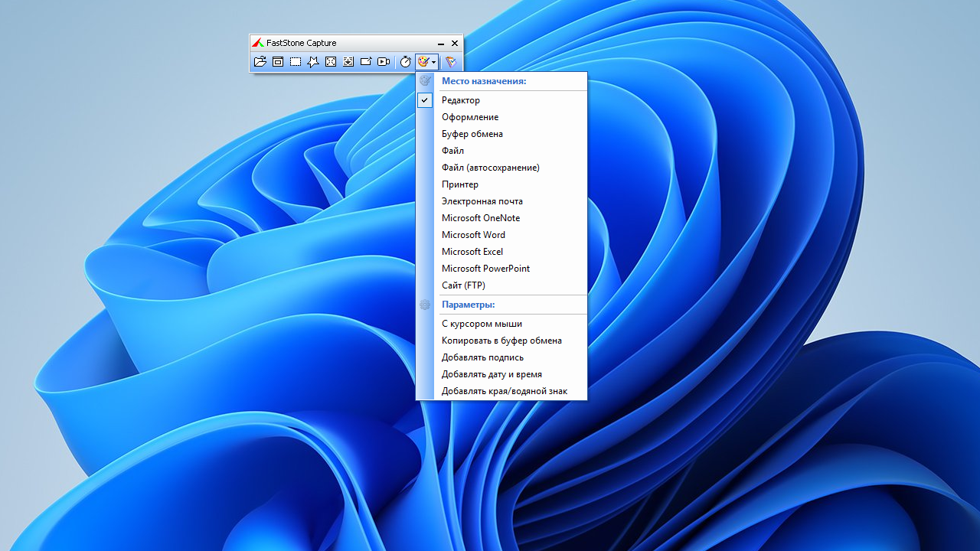Select Capture Active Window tool
Image resolution: width=980 pixels, height=551 pixels.
tap(278, 62)
